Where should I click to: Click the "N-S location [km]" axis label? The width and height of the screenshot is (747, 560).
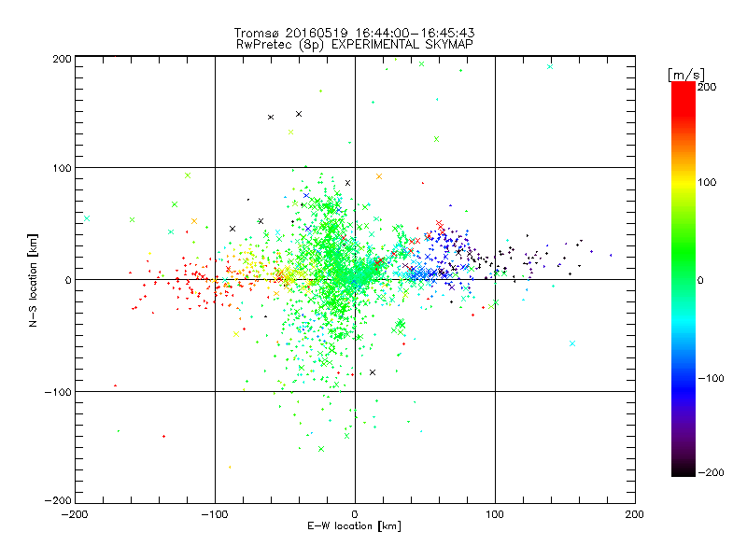point(33,280)
